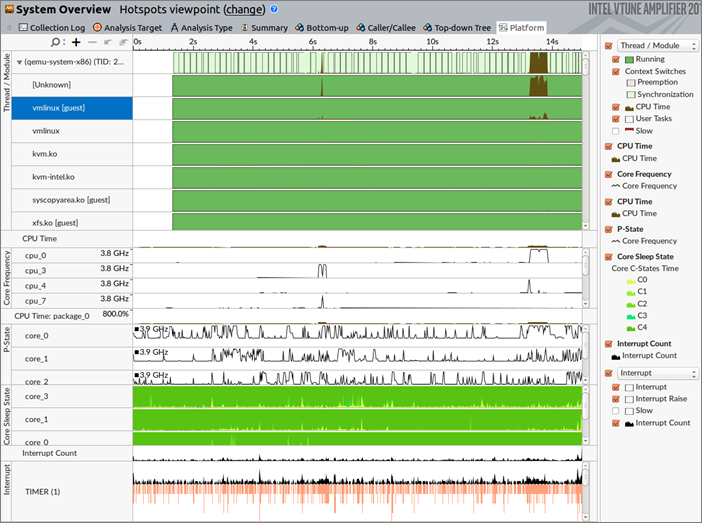Viewport: 702px width, 523px height.
Task: Click the zoom out minus icon
Action: click(92, 43)
